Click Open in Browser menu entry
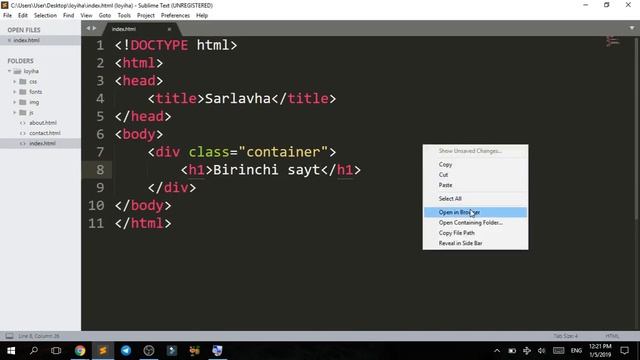640x360 pixels. [475, 212]
